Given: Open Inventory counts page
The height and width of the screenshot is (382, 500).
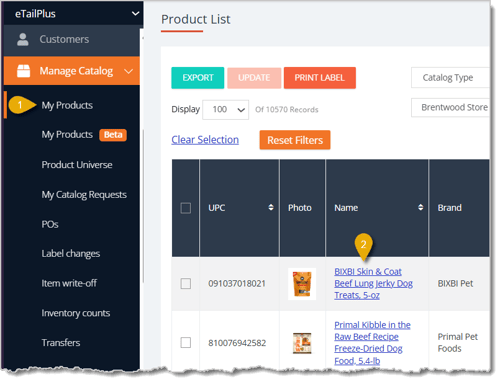Looking at the screenshot, I should pos(76,313).
